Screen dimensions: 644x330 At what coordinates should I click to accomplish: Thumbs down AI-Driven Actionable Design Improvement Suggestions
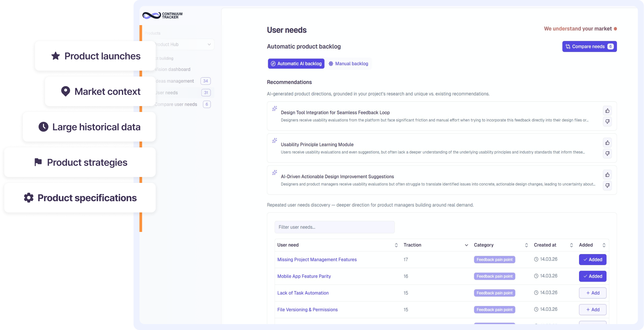pos(607,185)
